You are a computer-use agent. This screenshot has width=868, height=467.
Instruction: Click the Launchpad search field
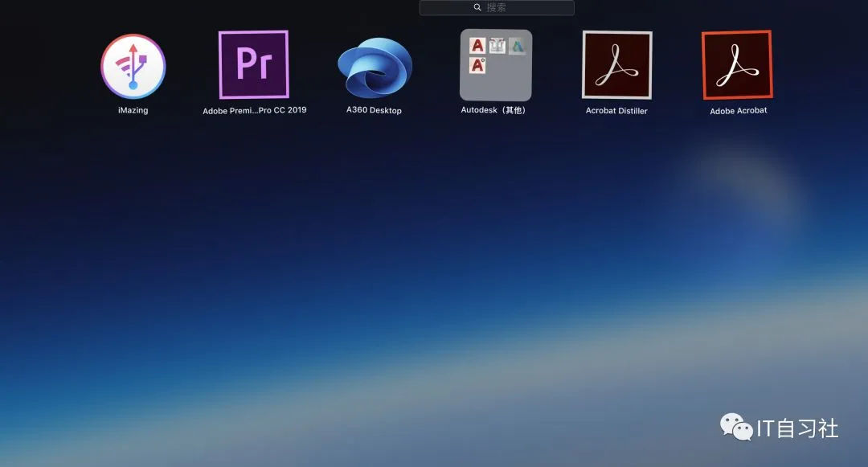pos(497,7)
